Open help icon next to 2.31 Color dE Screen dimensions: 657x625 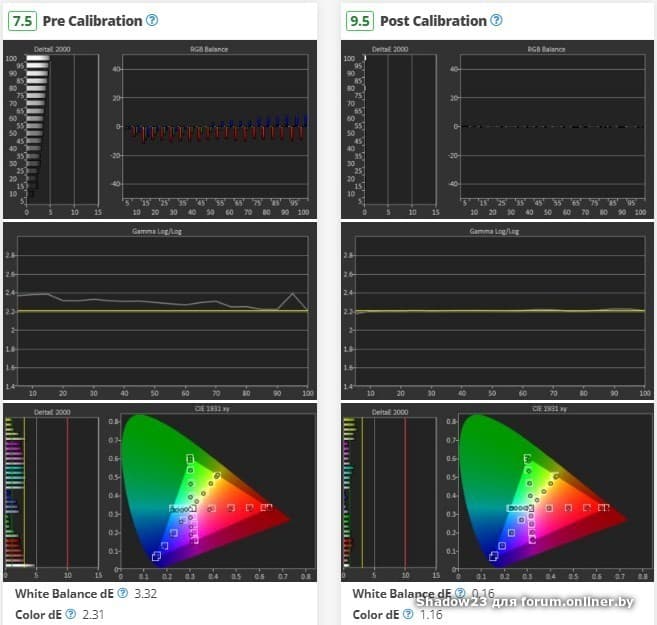point(71,614)
